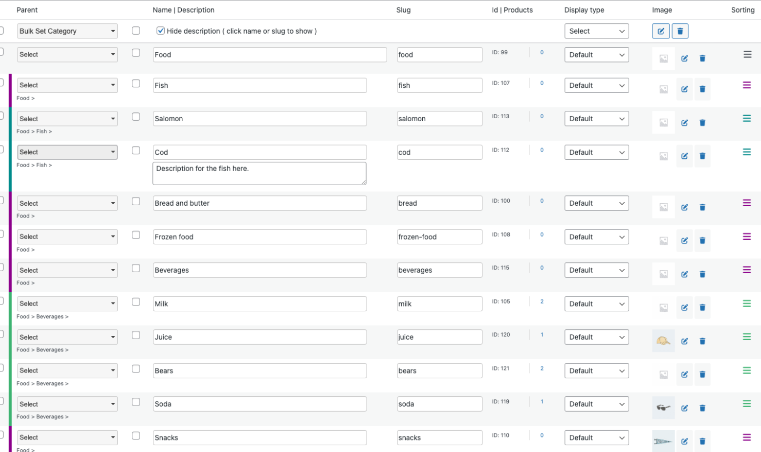Click the product count link for Milk

click(542, 301)
